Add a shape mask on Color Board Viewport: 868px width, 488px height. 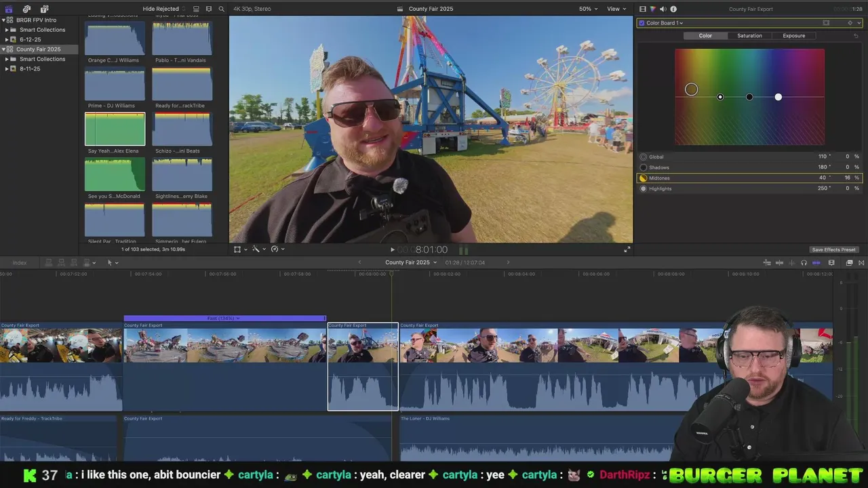pos(826,23)
